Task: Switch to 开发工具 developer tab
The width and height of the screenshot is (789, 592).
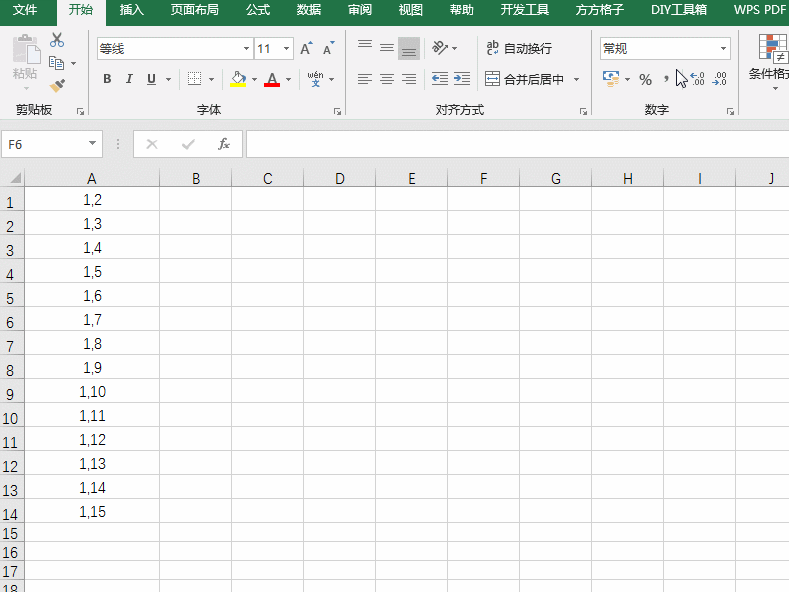Action: (525, 10)
